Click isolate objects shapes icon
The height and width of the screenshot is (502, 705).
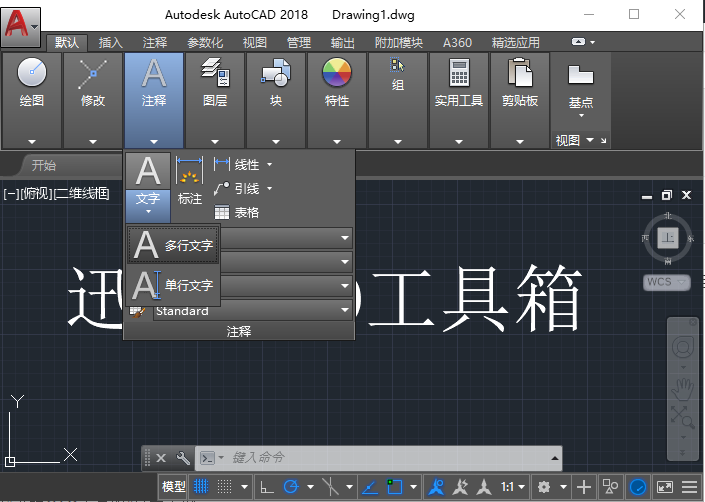[x=610, y=487]
